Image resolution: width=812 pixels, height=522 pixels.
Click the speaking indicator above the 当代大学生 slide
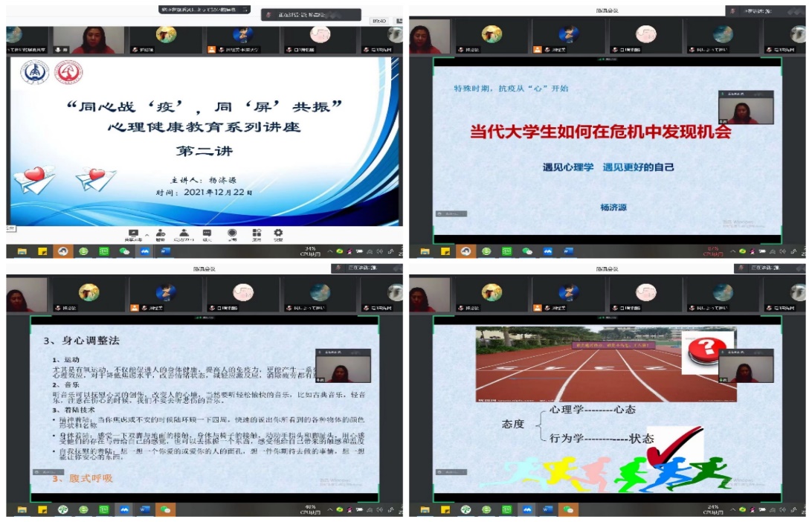(765, 11)
